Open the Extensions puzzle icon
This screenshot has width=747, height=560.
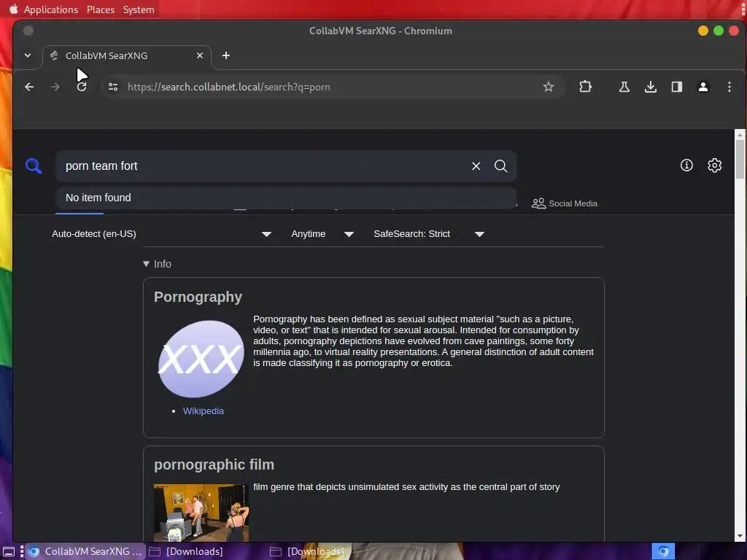(585, 87)
